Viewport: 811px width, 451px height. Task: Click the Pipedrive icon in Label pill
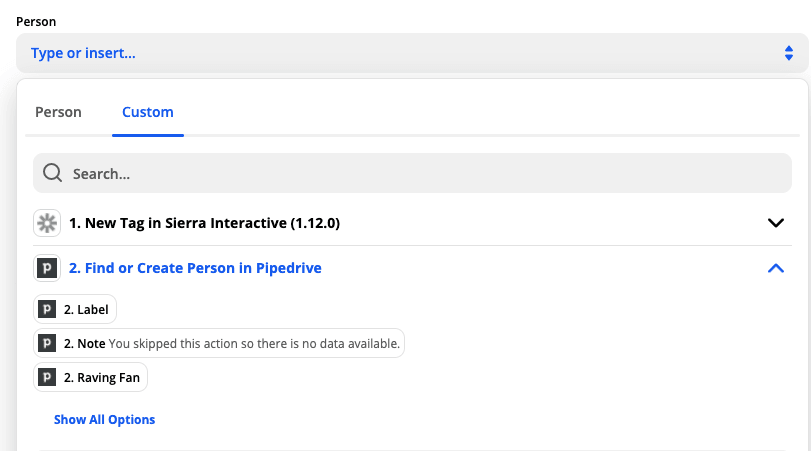coord(47,310)
